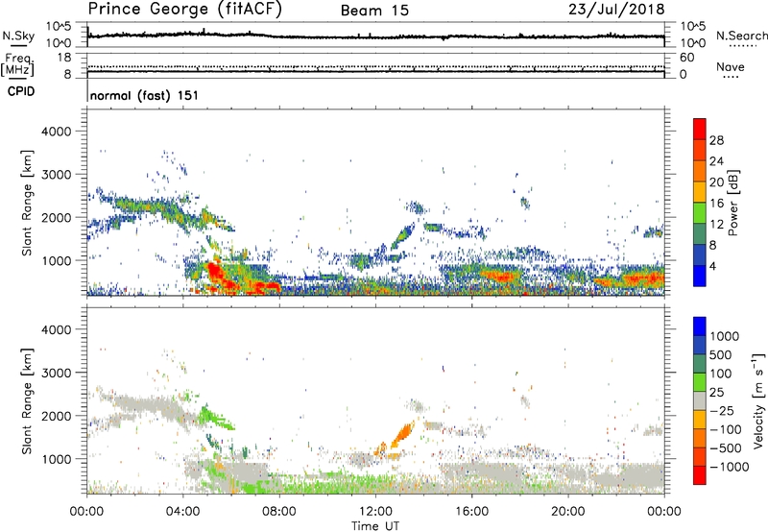The image size is (768, 532).
Task: Pick the dark green 100–500 velocity swatch
Action: (700, 364)
